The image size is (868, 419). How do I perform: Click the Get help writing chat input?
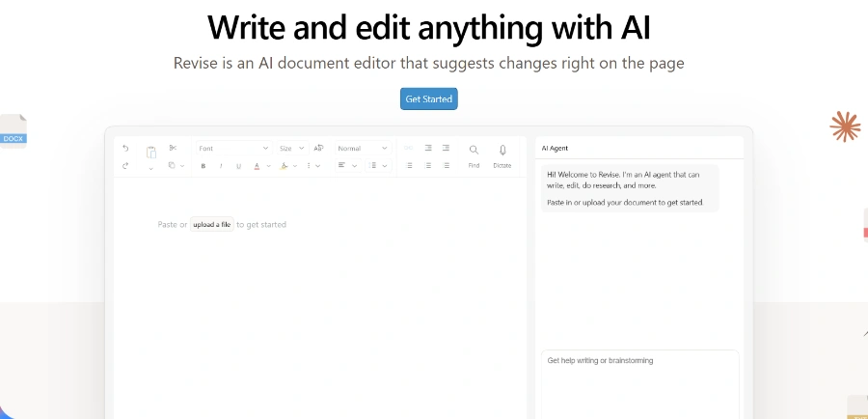tap(640, 382)
